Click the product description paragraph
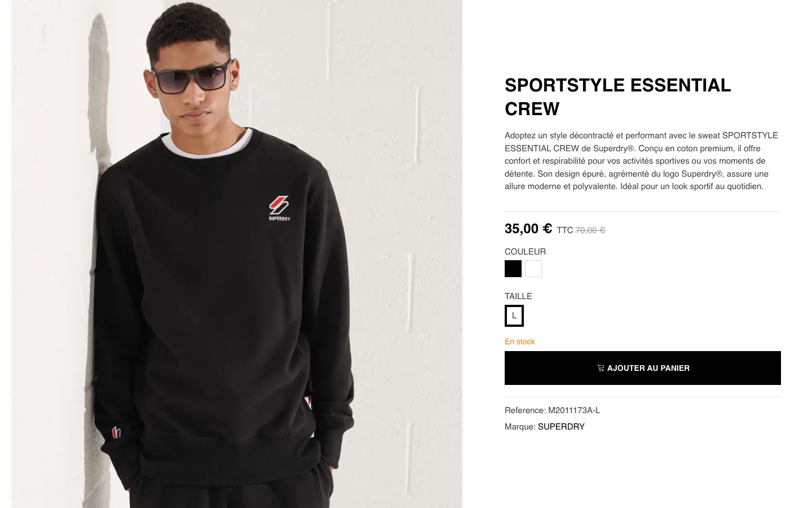Screen dimensions: 812x508 pos(642,161)
